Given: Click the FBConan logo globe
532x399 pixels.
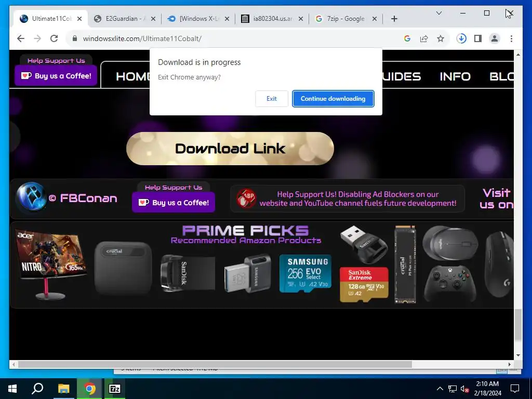Looking at the screenshot, I should coord(31,197).
